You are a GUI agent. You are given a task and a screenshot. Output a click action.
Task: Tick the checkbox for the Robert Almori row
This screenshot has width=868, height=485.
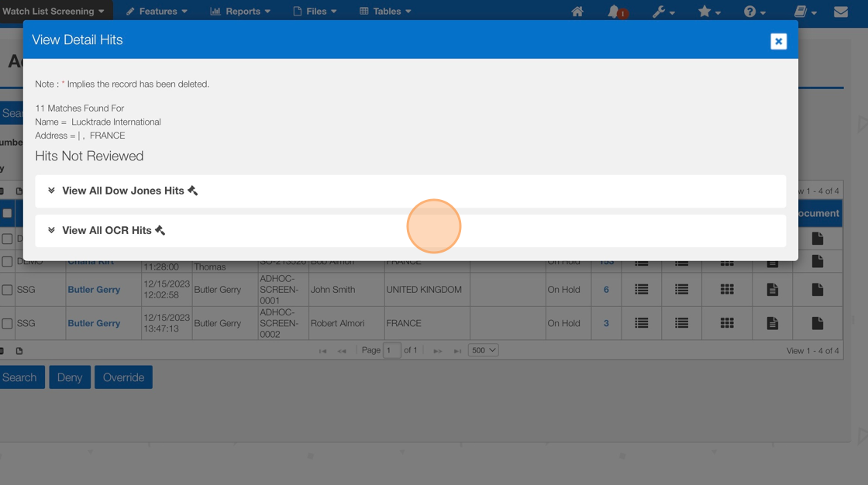[x=7, y=323]
